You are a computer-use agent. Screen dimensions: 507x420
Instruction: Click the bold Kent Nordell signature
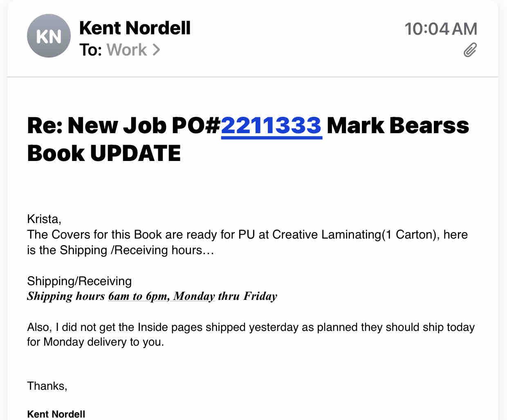[x=56, y=414]
